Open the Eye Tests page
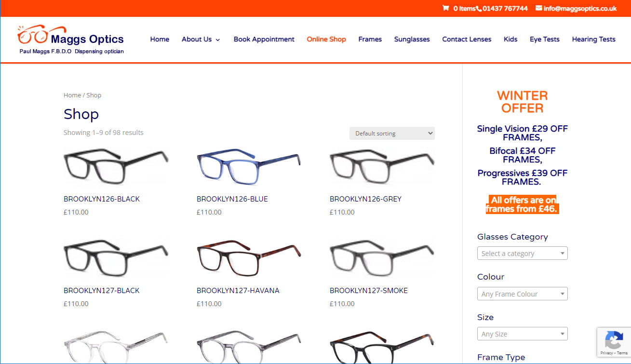 545,39
